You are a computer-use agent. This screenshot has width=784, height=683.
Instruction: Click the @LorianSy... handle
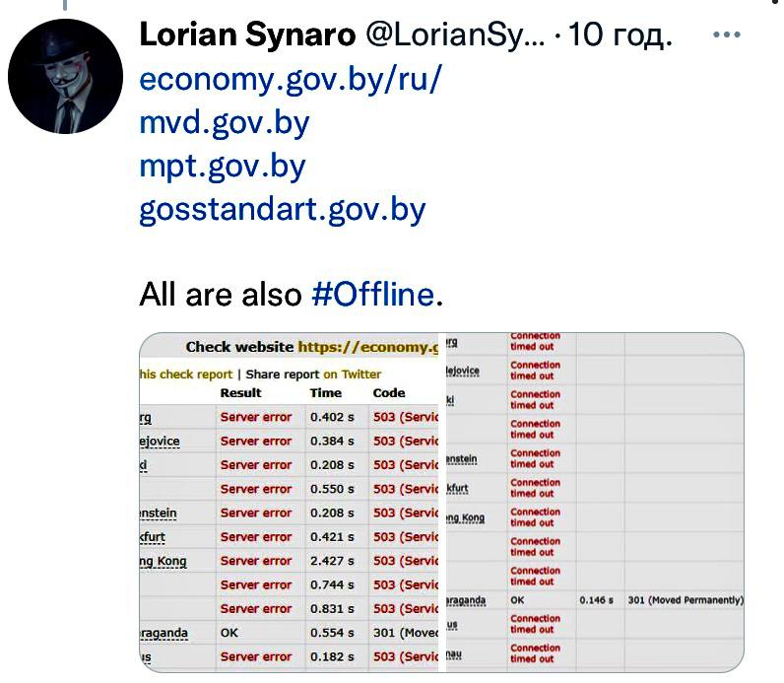click(455, 36)
